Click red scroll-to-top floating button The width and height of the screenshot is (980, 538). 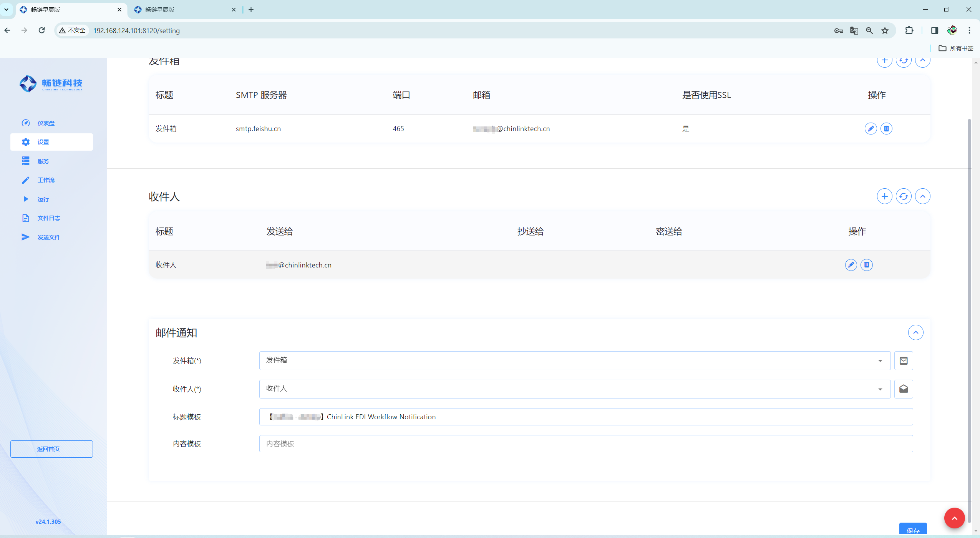pos(954,518)
